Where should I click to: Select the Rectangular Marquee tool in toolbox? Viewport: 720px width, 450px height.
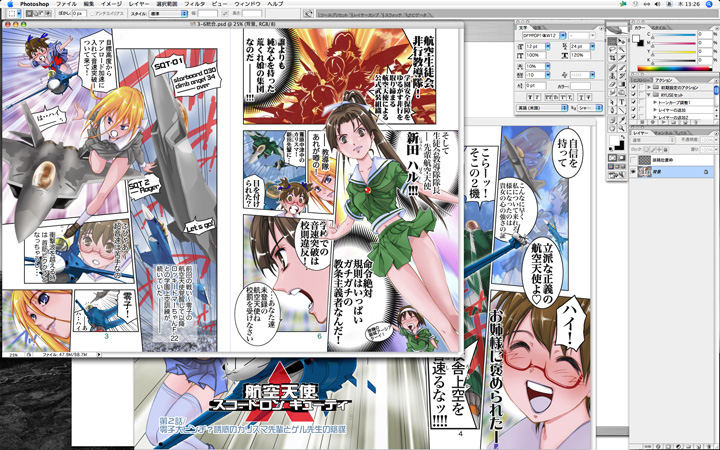[613, 41]
